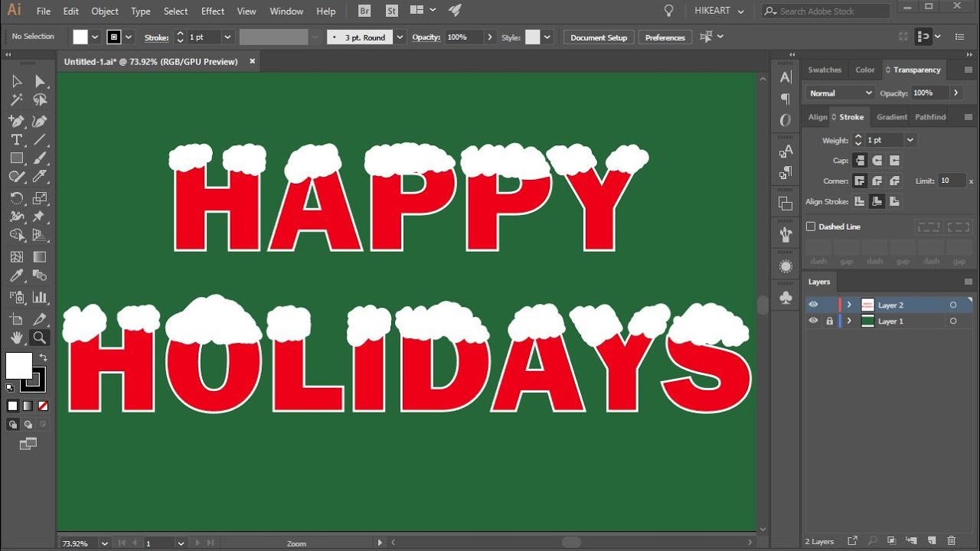Close the Untitled-1.ai document tab
The image size is (980, 551).
(252, 61)
